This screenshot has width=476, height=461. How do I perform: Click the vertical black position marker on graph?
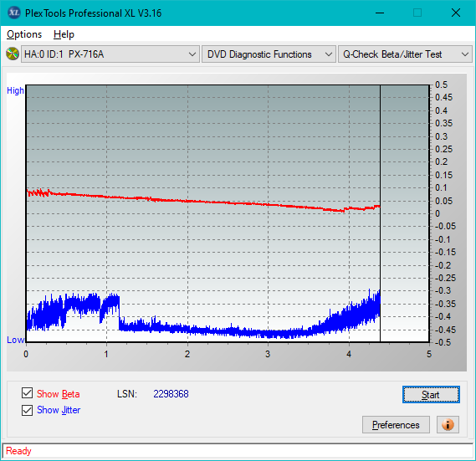tap(380, 213)
